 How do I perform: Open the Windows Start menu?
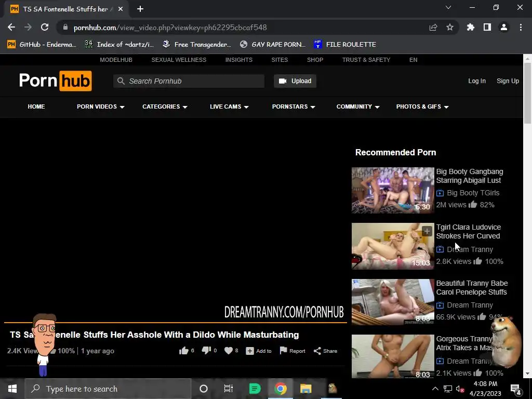point(12,389)
